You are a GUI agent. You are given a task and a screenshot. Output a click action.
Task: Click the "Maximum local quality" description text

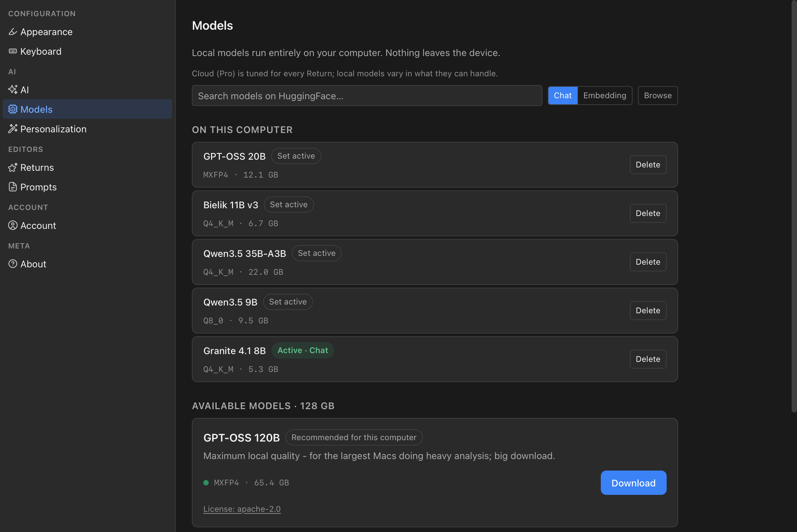tap(379, 456)
